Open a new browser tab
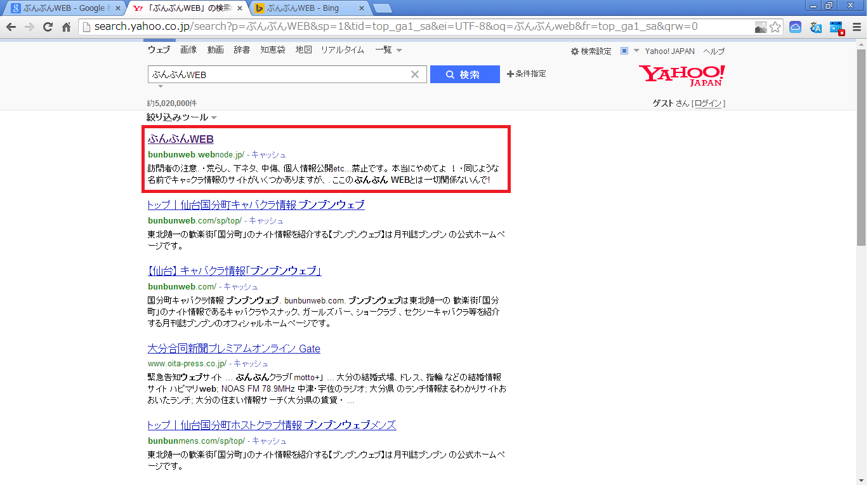Image resolution: width=868 pixels, height=485 pixels. point(382,8)
